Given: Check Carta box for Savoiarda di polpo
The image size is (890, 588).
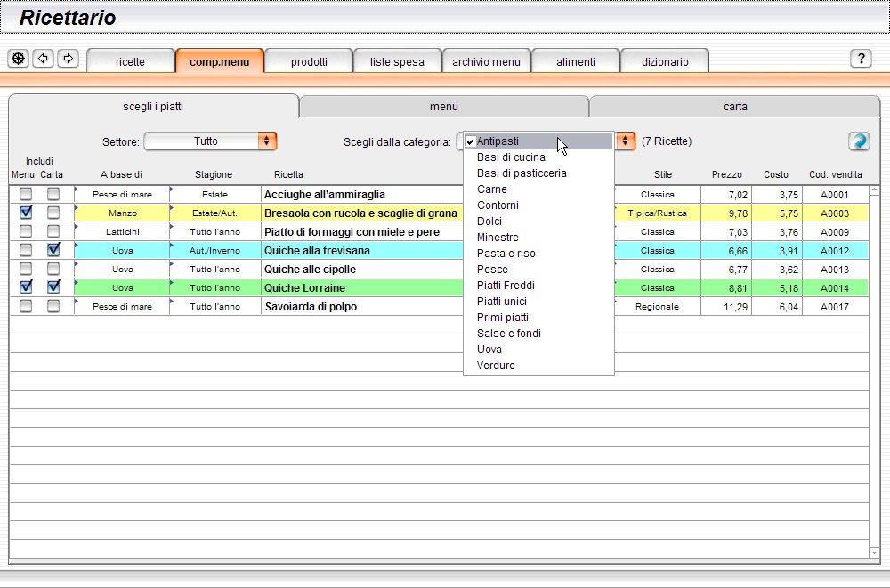Looking at the screenshot, I should point(53,307).
